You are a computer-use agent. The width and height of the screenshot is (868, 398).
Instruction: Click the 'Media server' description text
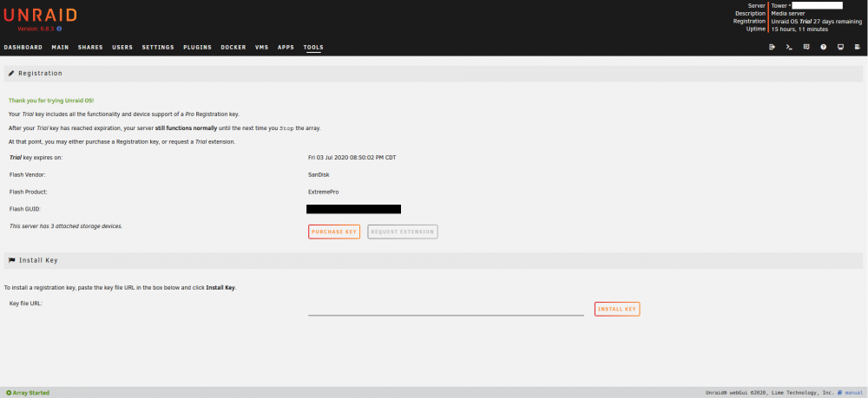788,13
